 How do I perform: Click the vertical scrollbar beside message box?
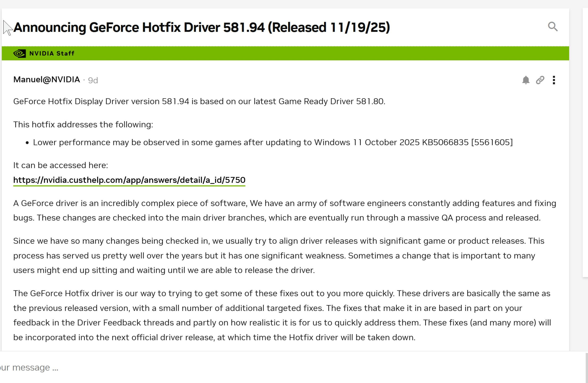pos(586,367)
